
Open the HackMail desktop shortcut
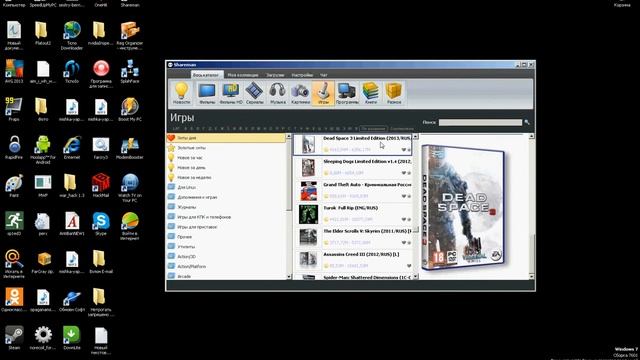point(100,186)
